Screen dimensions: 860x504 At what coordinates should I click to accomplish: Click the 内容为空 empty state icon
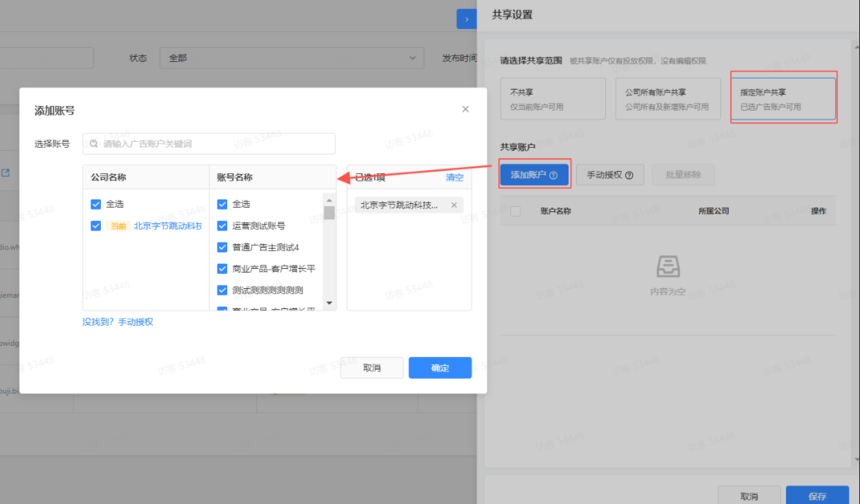click(x=667, y=267)
